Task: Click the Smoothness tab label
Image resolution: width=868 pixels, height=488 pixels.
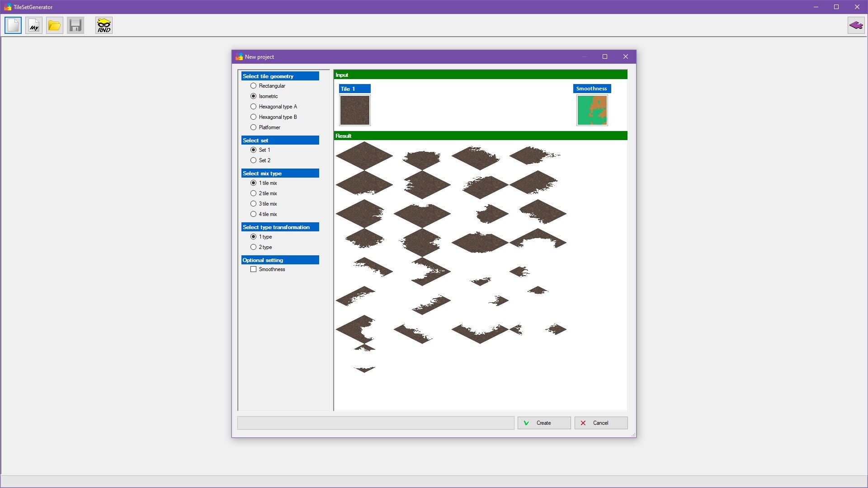Action: [x=591, y=88]
